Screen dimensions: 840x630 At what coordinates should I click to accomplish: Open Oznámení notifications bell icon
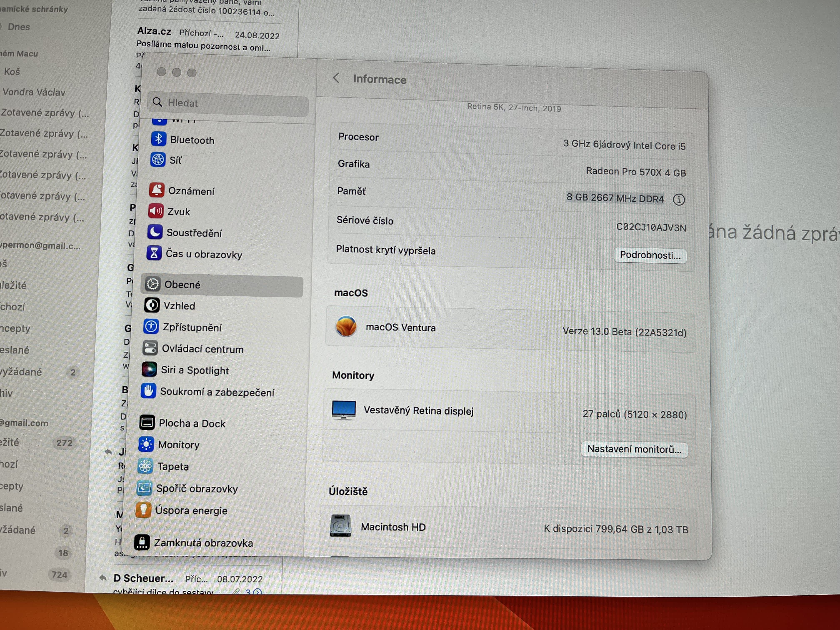click(156, 190)
